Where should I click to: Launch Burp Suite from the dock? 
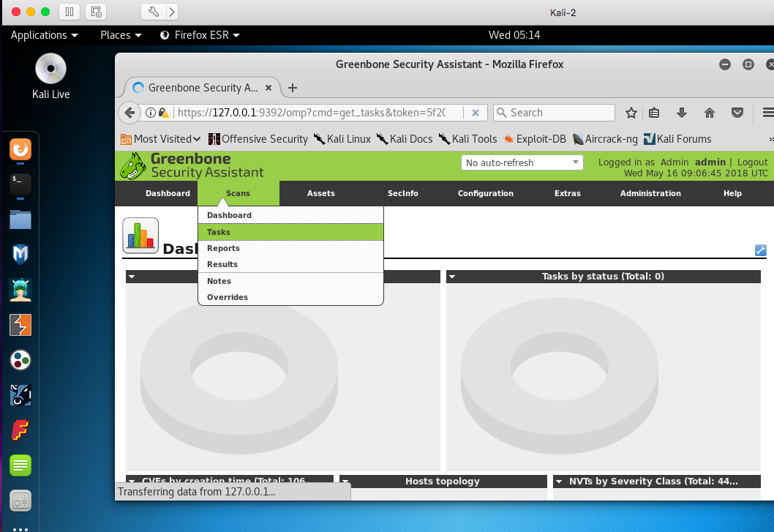20,325
